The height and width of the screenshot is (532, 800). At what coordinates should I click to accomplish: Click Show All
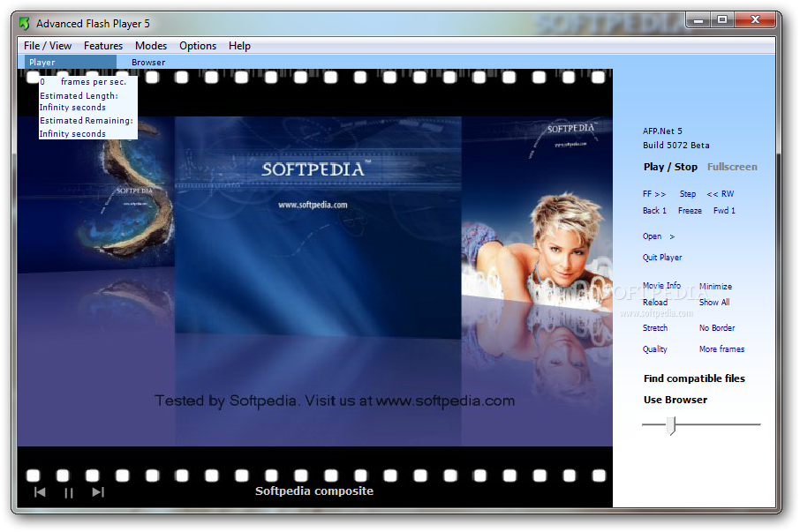(714, 303)
